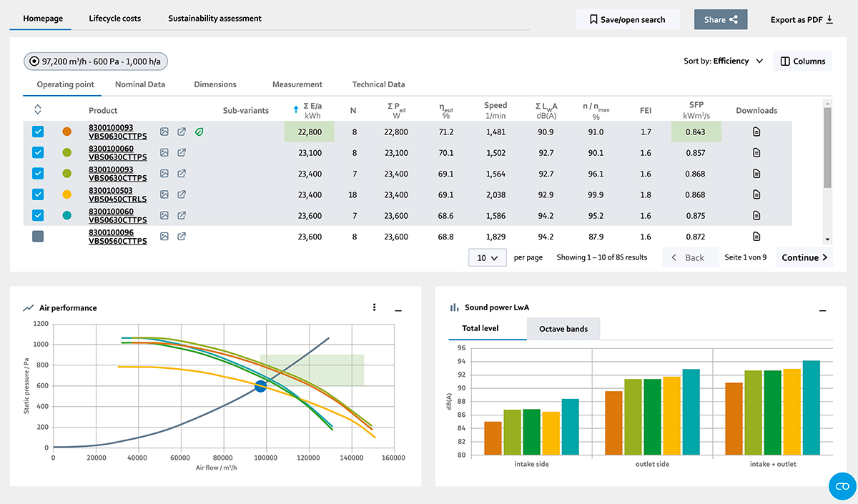
Task: Click Export as PDF
Action: (802, 19)
